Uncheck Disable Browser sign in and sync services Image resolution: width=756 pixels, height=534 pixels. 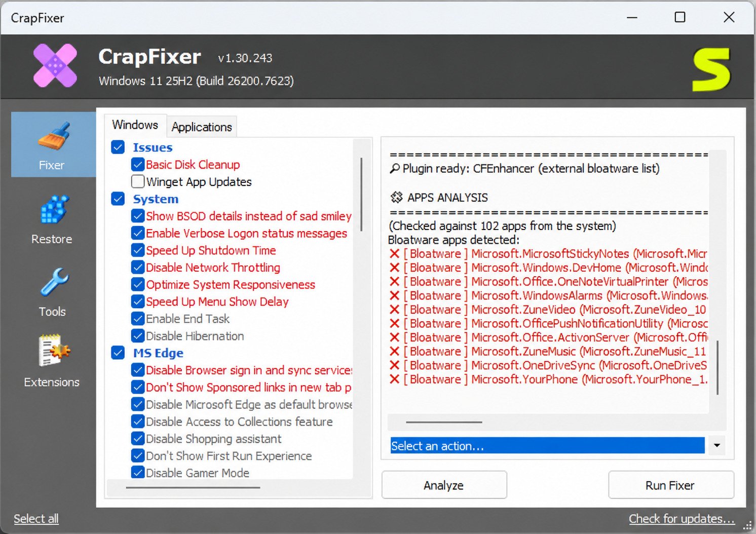(137, 370)
